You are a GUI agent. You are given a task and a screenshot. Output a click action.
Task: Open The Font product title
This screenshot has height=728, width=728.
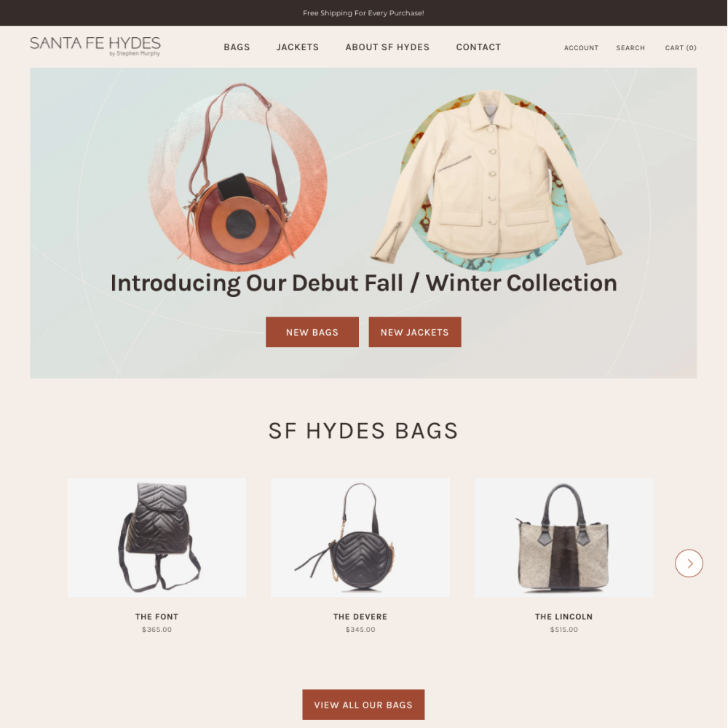point(157,617)
